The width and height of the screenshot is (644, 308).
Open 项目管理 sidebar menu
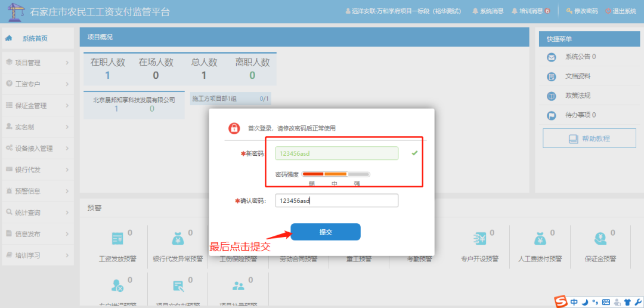[38, 63]
